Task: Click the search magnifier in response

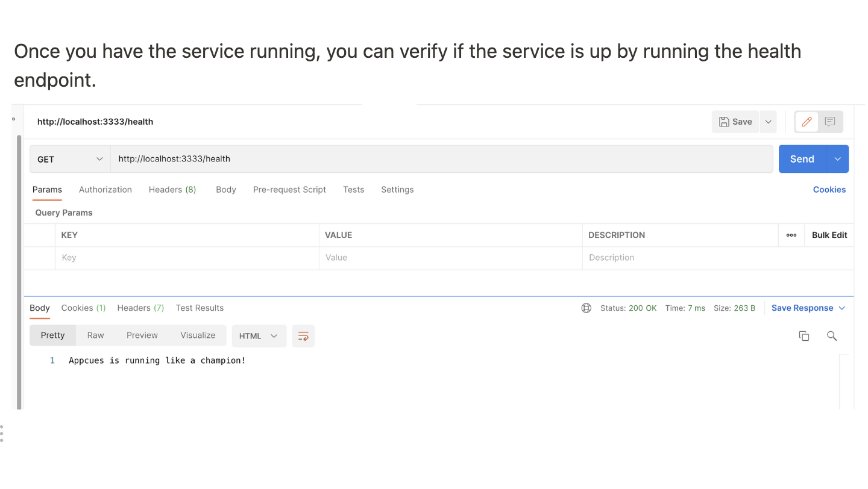Action: click(832, 336)
